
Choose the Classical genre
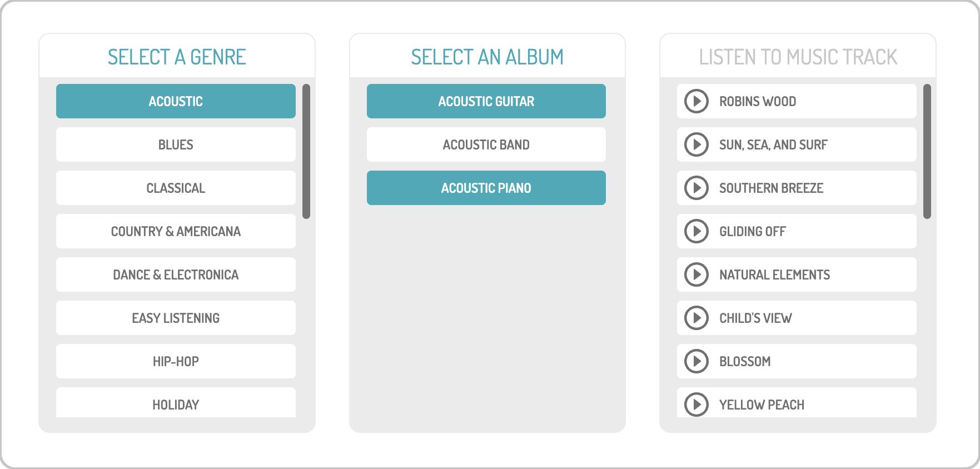(x=175, y=188)
